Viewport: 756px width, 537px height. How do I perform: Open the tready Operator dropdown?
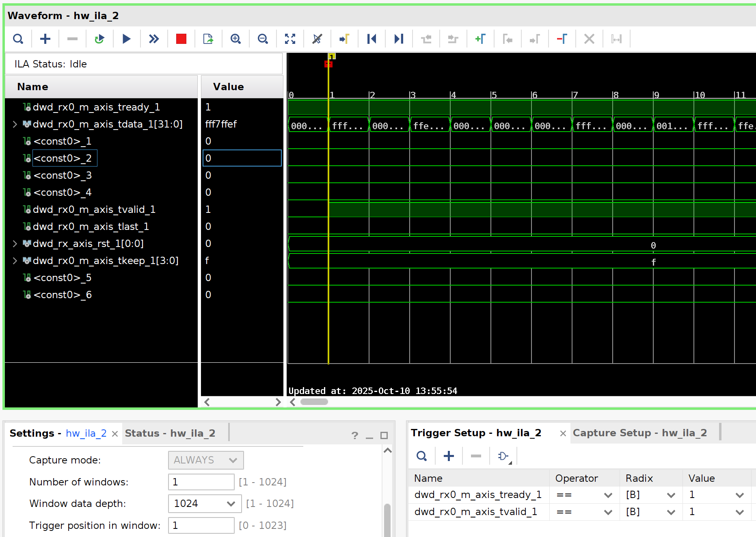[608, 495]
